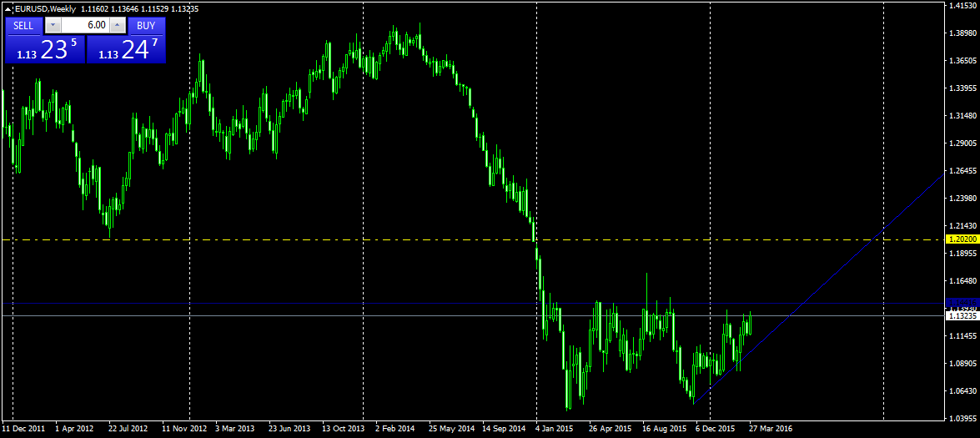Click the low value 1.11529

coord(154,9)
